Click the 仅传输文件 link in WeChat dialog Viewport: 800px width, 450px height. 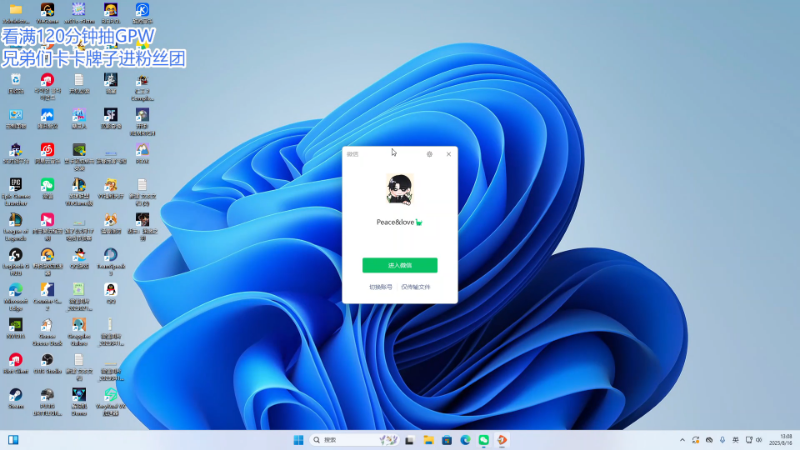416,287
